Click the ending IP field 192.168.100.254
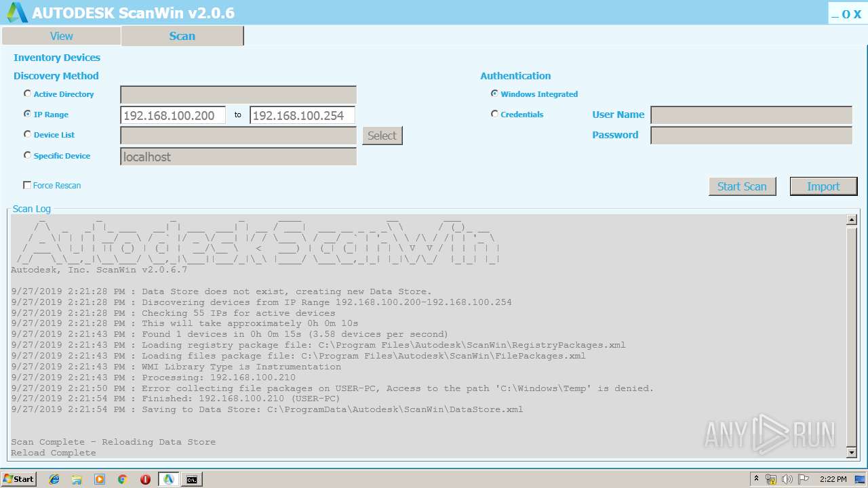868x488 pixels. (x=302, y=115)
